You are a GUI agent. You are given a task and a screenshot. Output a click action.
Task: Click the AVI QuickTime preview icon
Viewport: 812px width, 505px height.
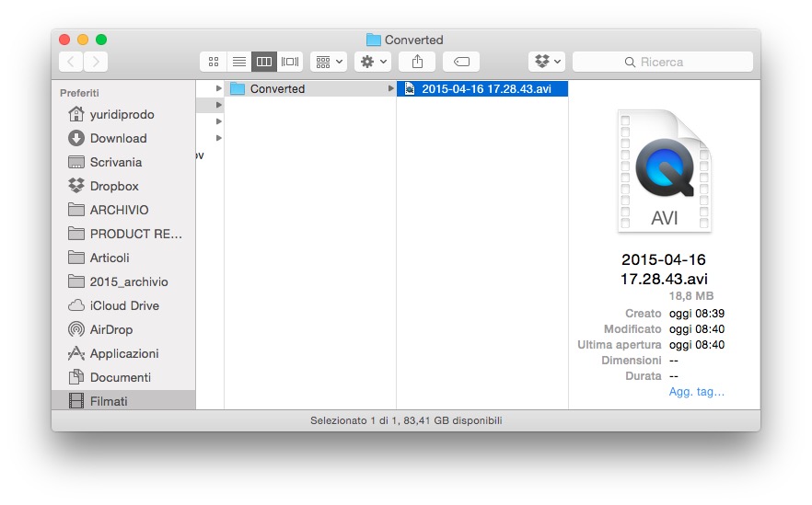[665, 171]
